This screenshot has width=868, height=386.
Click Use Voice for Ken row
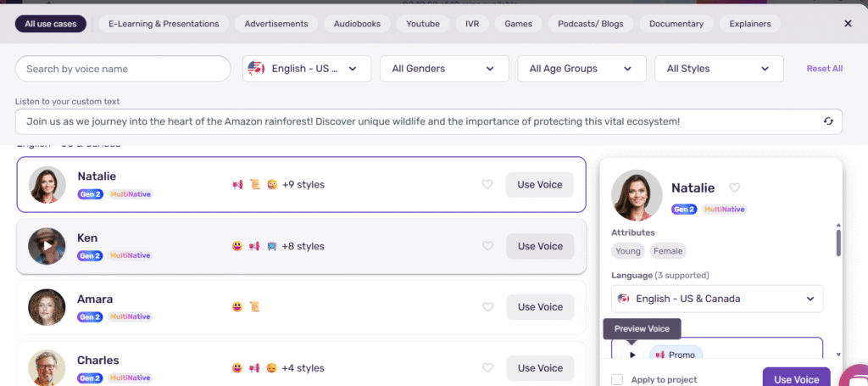[540, 246]
